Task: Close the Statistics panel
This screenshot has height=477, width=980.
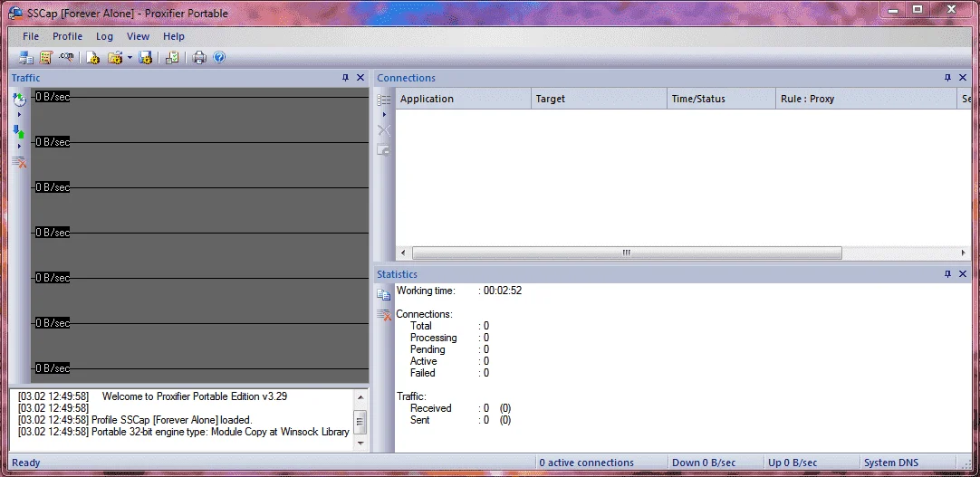Action: coord(963,274)
